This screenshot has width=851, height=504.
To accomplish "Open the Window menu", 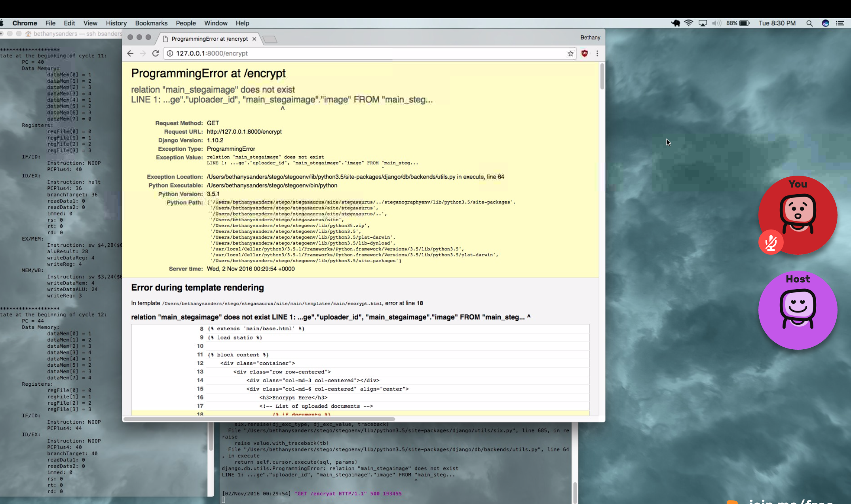I will pyautogui.click(x=216, y=23).
